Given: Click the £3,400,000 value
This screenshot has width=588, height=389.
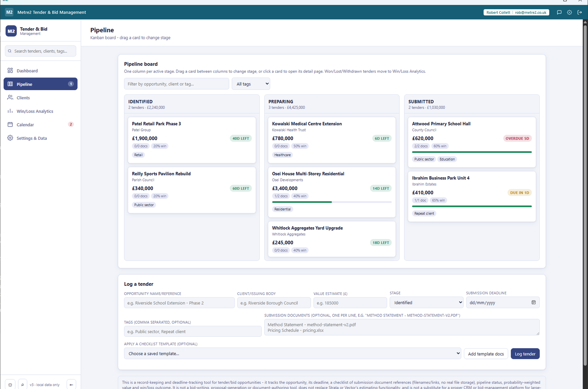Looking at the screenshot, I should pyautogui.click(x=285, y=188).
